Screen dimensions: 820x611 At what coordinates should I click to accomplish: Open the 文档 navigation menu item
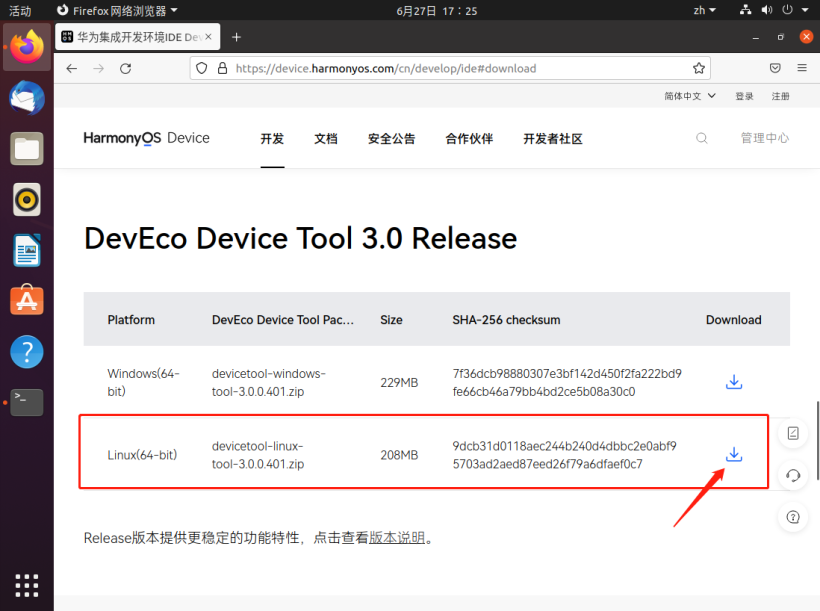coord(326,139)
